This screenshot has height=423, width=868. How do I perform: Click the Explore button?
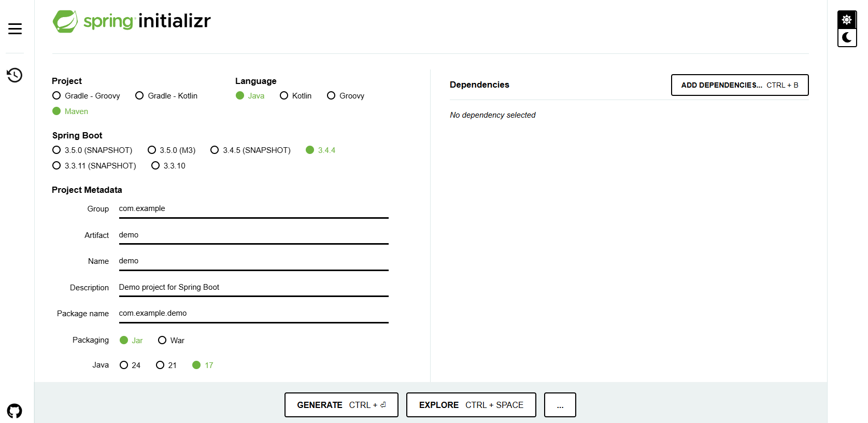[471, 405]
